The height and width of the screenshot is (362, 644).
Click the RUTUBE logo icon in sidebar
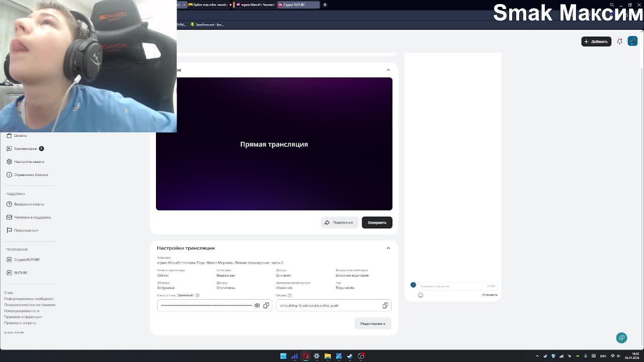point(9,273)
